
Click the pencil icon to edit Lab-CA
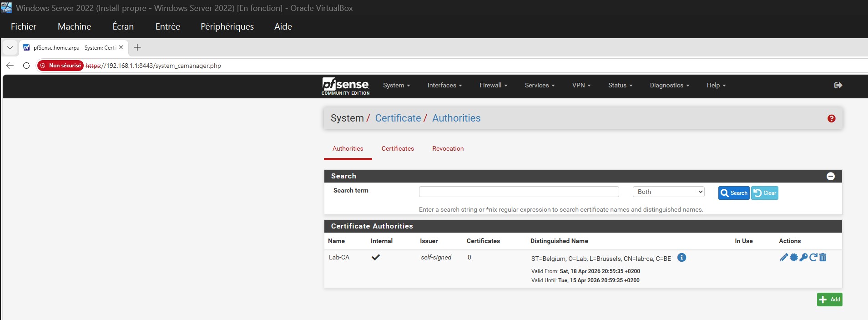click(x=783, y=258)
